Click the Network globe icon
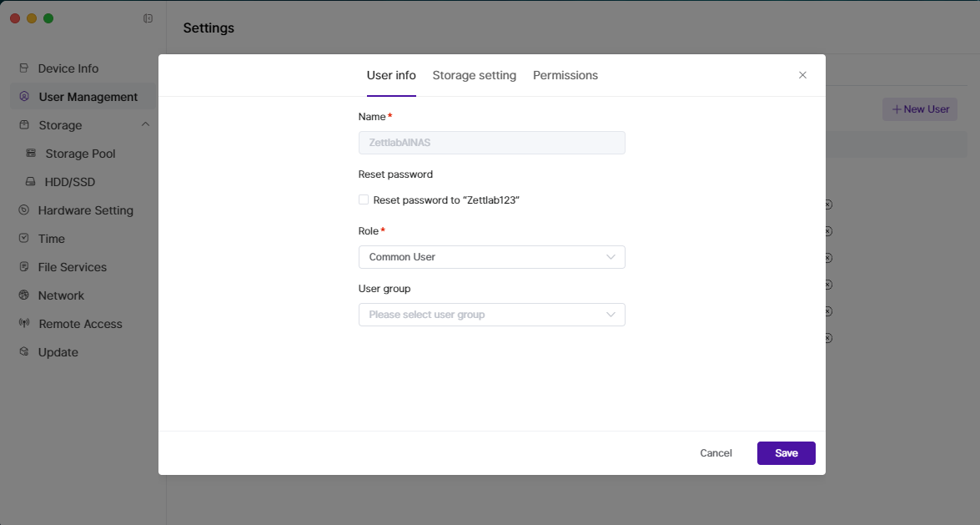This screenshot has height=525, width=980. pyautogui.click(x=23, y=295)
